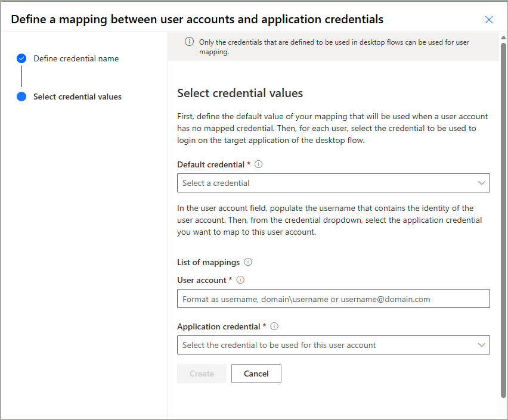Screen dimensions: 508x420
Task: Click the Select credential values heading
Action: (240, 94)
